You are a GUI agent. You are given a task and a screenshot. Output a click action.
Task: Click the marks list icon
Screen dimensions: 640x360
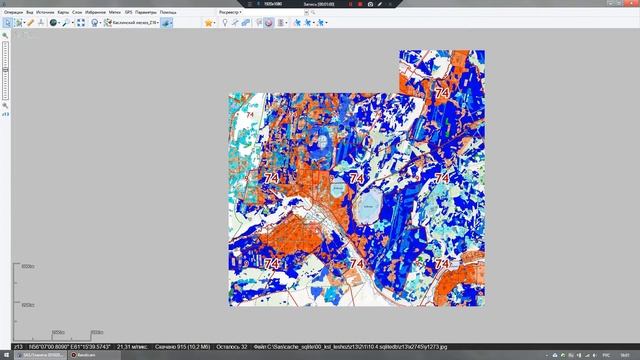[281, 23]
